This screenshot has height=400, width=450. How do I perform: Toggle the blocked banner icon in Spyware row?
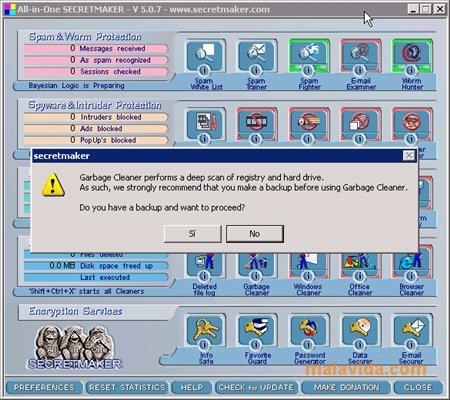308,124
